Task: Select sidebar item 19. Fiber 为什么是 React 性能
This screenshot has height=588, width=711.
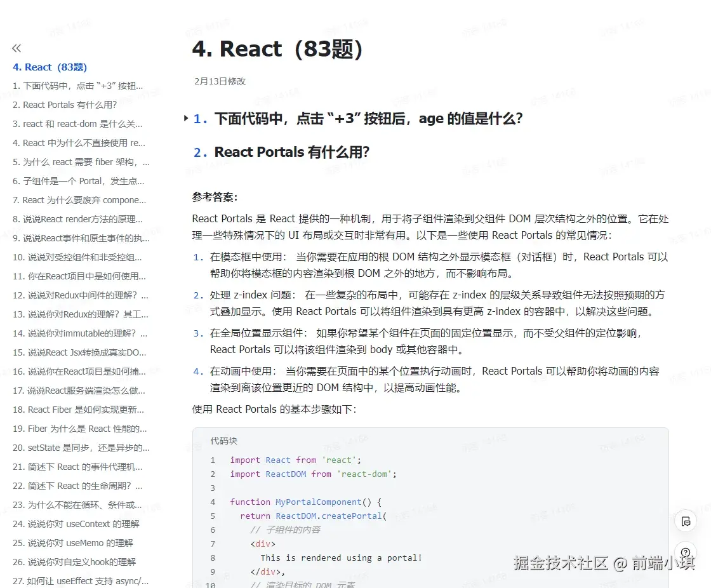Action: click(80, 429)
